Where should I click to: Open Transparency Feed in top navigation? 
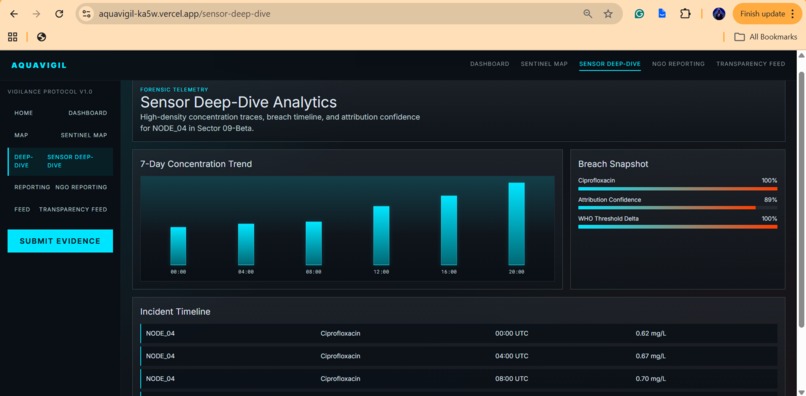[x=750, y=64]
